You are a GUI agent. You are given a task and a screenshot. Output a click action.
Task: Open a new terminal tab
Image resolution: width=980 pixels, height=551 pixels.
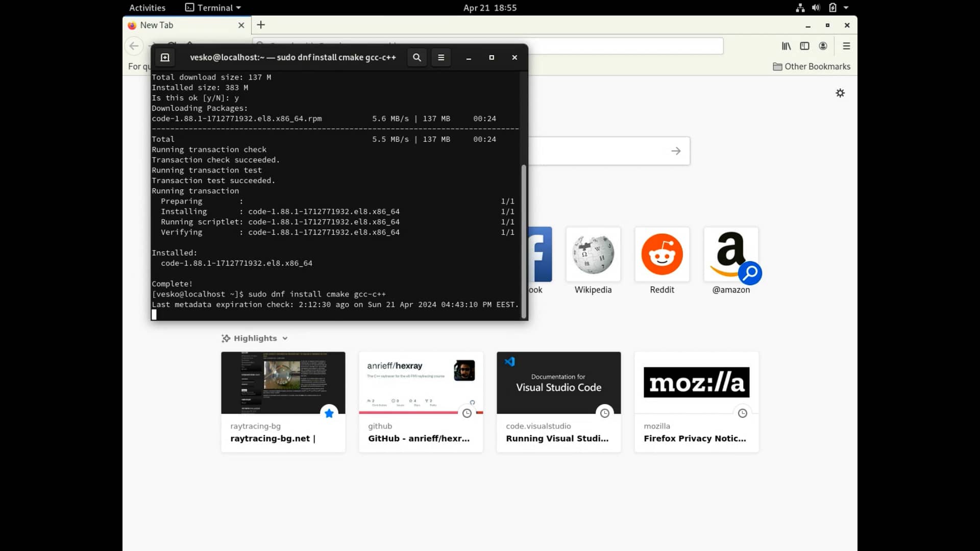pyautogui.click(x=164, y=57)
